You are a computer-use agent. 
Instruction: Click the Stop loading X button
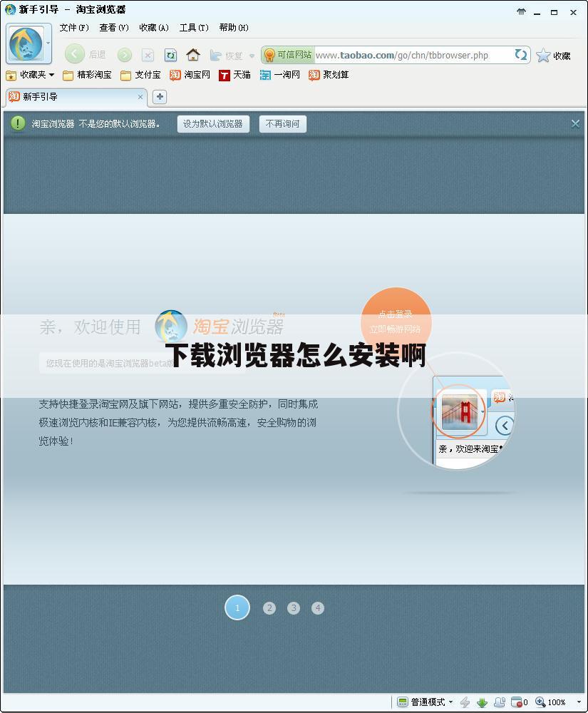(x=148, y=56)
